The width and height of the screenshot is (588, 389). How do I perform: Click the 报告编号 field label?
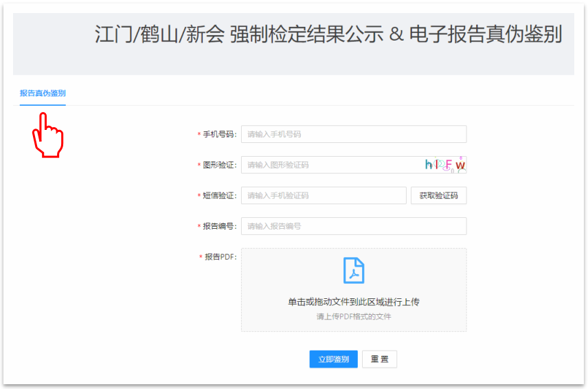coord(218,226)
